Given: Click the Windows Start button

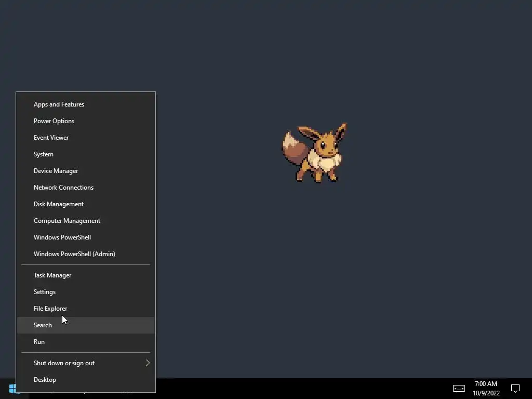Looking at the screenshot, I should pyautogui.click(x=12, y=389).
